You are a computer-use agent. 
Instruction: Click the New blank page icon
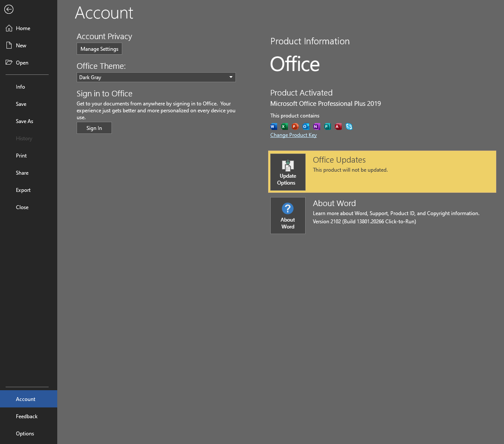click(9, 45)
